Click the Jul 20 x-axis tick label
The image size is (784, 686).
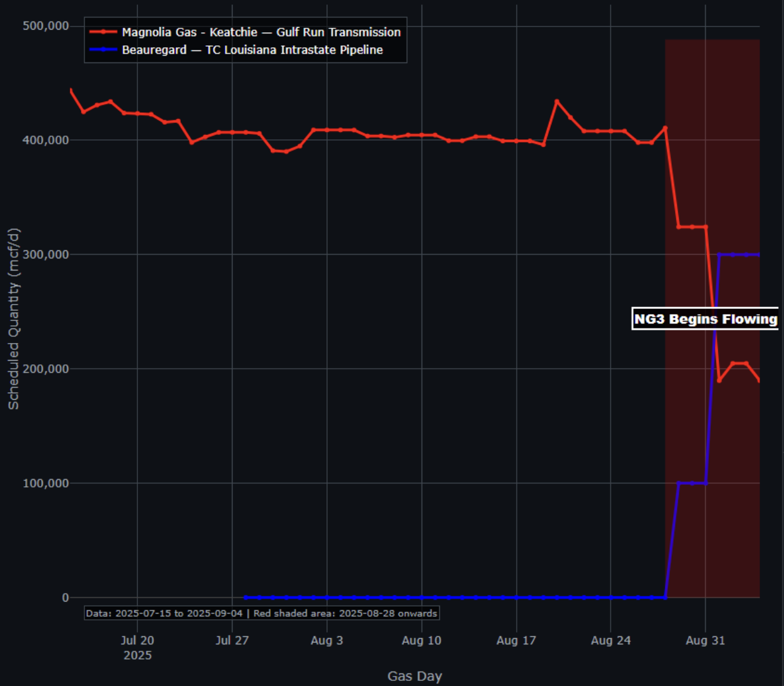click(x=137, y=641)
